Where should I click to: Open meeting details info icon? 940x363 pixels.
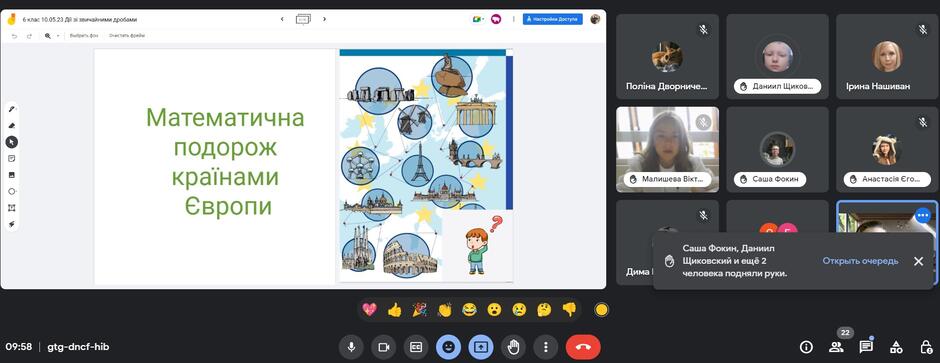click(x=806, y=346)
